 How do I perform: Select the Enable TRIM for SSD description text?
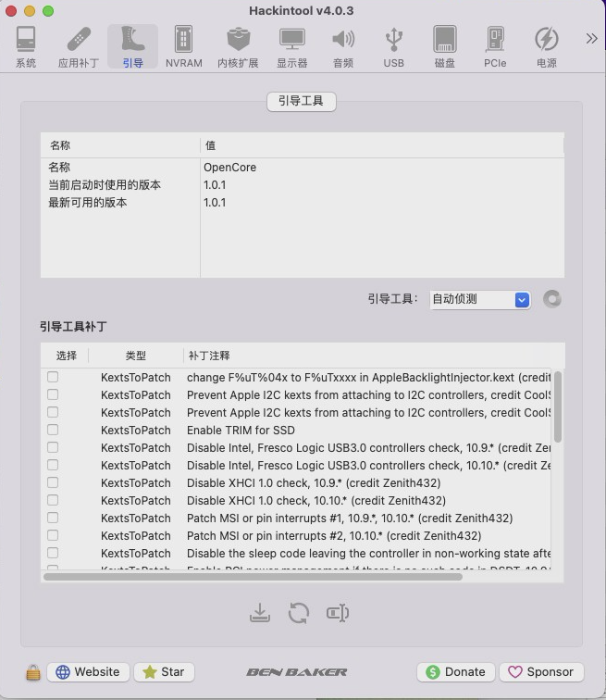pos(241,430)
